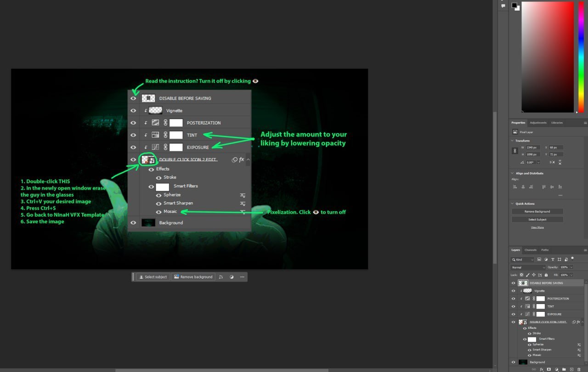This screenshot has width=588, height=372.
Task: Hide the Background layer in Layers panel
Action: coord(514,362)
